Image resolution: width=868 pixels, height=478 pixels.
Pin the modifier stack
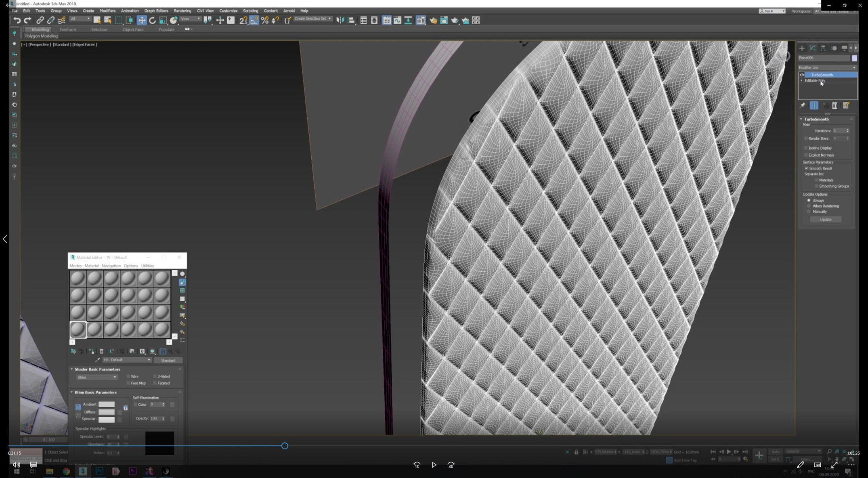click(803, 105)
